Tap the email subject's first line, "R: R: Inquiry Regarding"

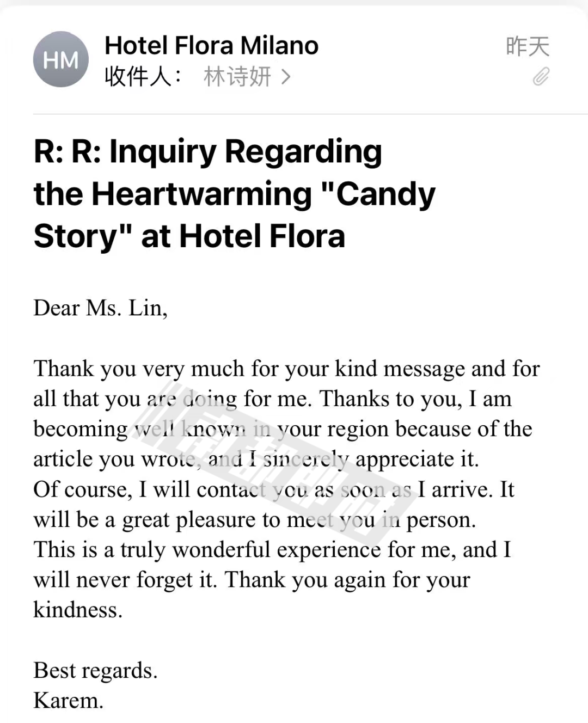tap(207, 151)
